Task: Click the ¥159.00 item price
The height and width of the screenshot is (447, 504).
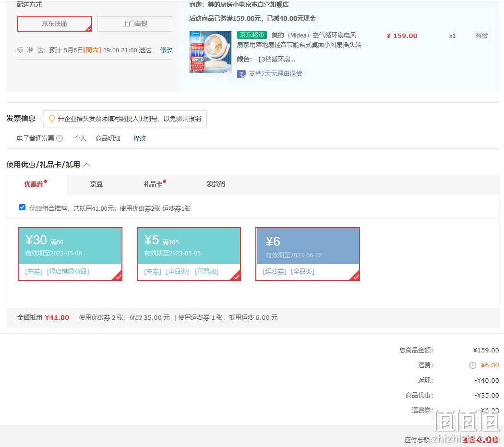Action: click(402, 36)
